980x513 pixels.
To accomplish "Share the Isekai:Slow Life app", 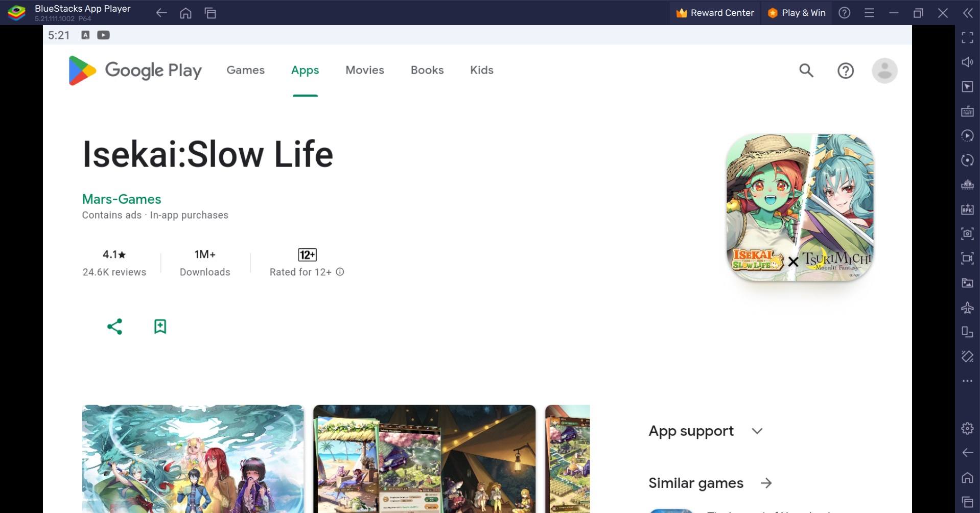I will point(114,327).
